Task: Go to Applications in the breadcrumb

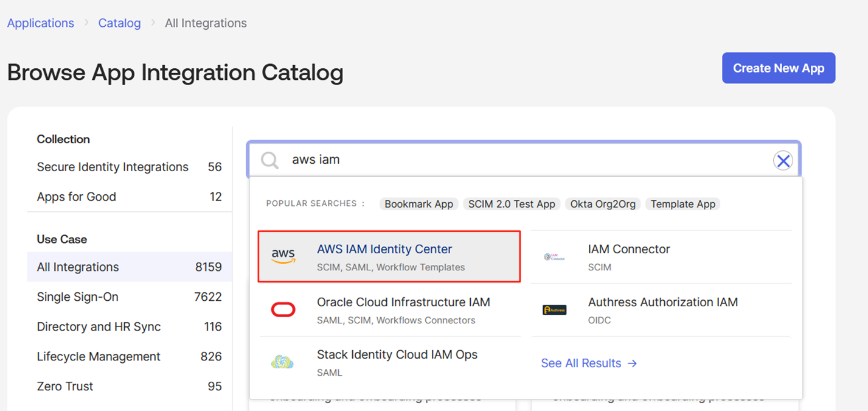Action: (41, 23)
